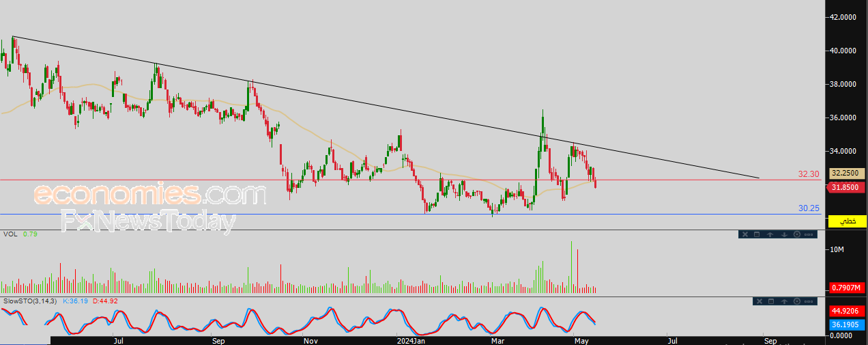868x345 pixels.
Task: Open VOL indicator settings gear
Action: coord(797,234)
